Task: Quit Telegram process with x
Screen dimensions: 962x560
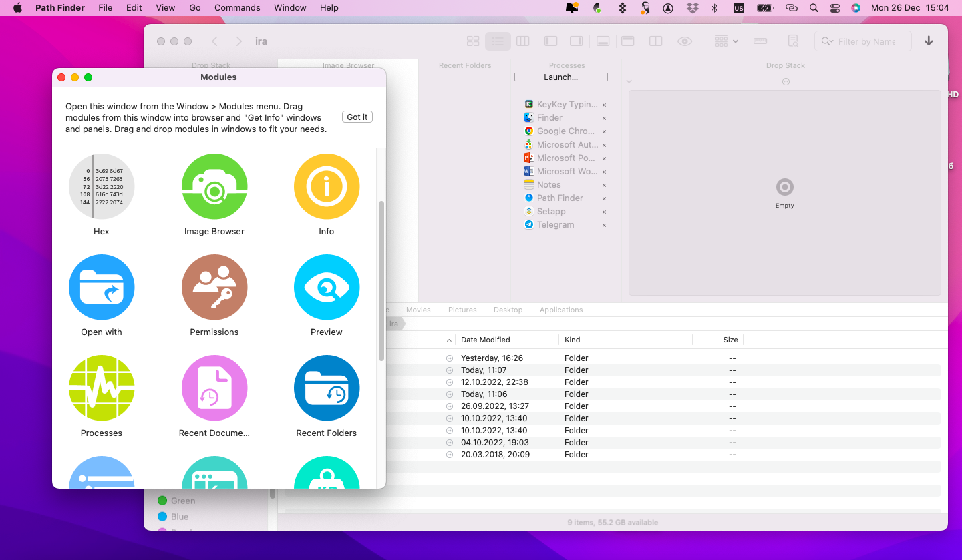Action: [x=604, y=225]
